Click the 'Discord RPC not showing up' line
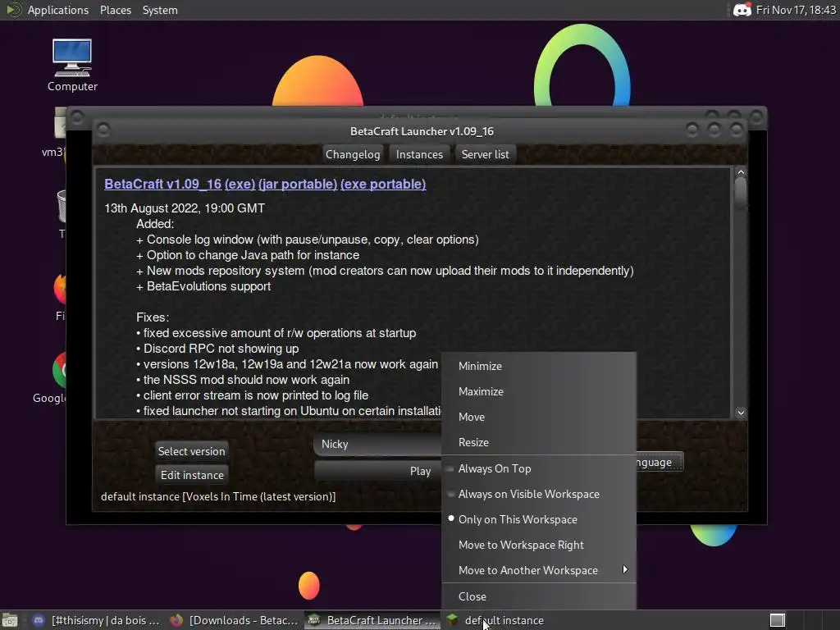The width and height of the screenshot is (840, 630). [217, 349]
